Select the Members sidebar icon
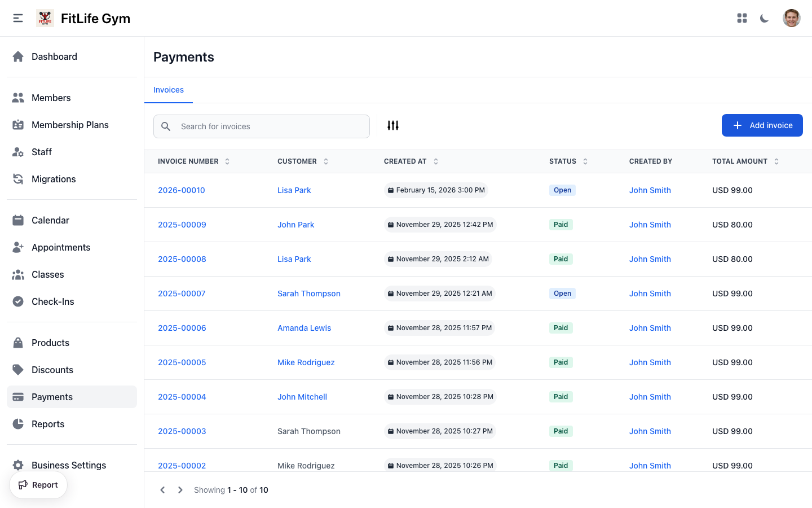Screen dimensions: 812x508 (17, 97)
